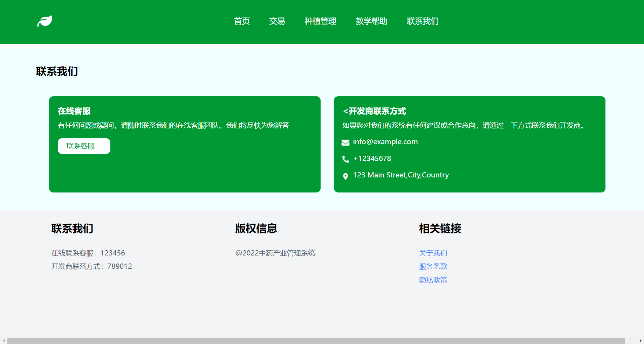Select the info@example.com email text
The width and height of the screenshot is (644, 344).
coord(385,142)
